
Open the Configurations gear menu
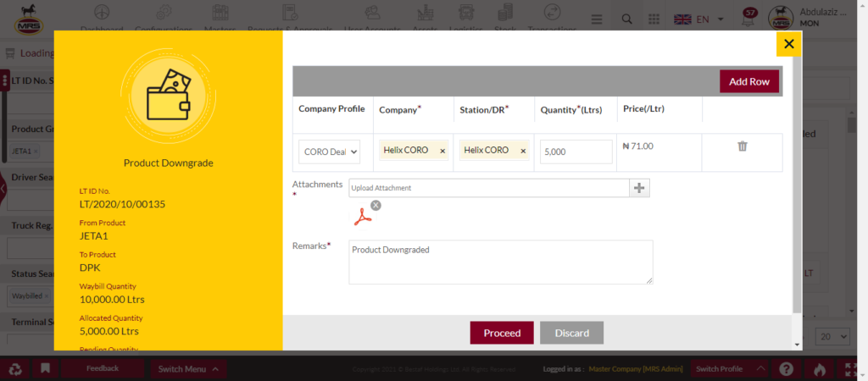[164, 14]
